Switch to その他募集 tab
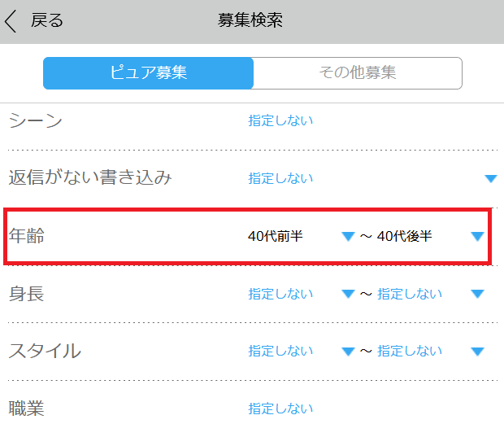This screenshot has height=437, width=504. pyautogui.click(x=358, y=72)
